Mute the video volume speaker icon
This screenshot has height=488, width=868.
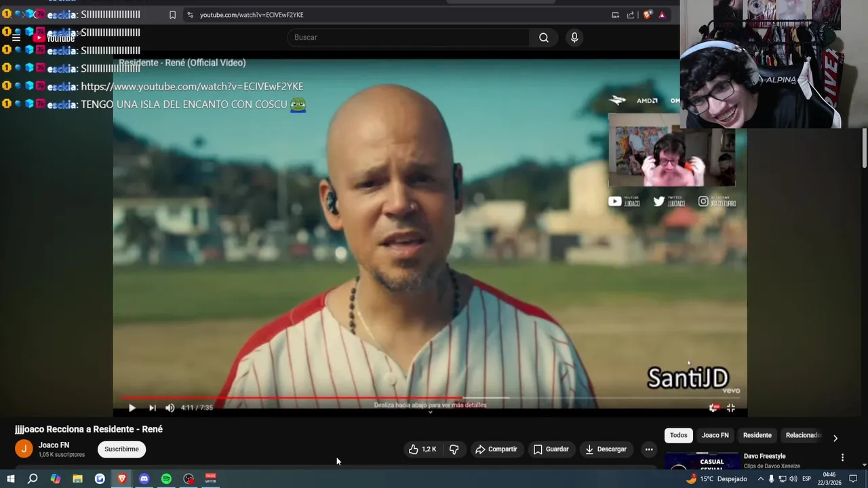click(x=170, y=408)
